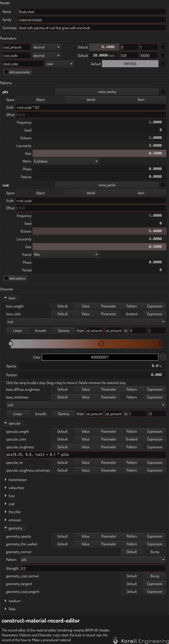The height and width of the screenshot is (644, 169).
Task: Expand the thin_film channel group
Action: coord(13,512)
